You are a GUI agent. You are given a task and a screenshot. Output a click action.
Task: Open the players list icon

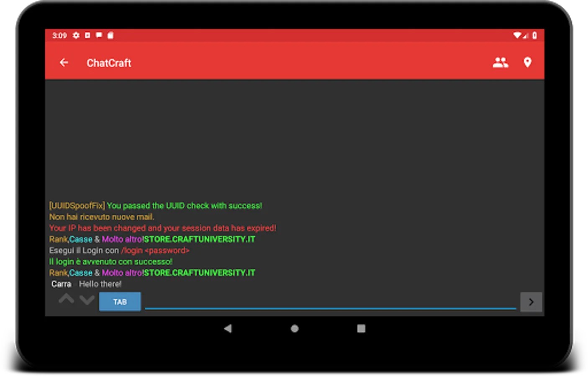pos(501,63)
